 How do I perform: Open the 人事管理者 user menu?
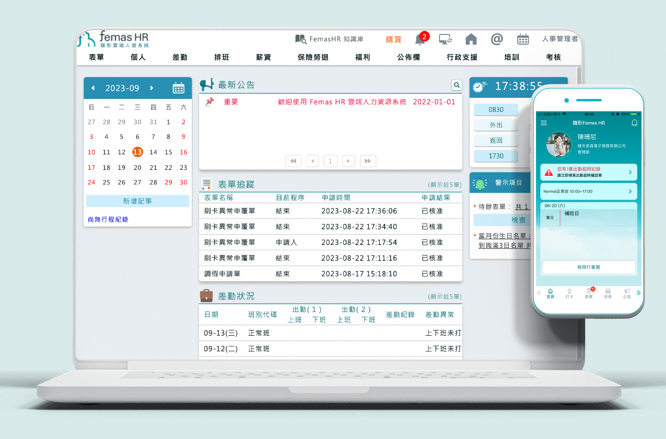[x=560, y=39]
